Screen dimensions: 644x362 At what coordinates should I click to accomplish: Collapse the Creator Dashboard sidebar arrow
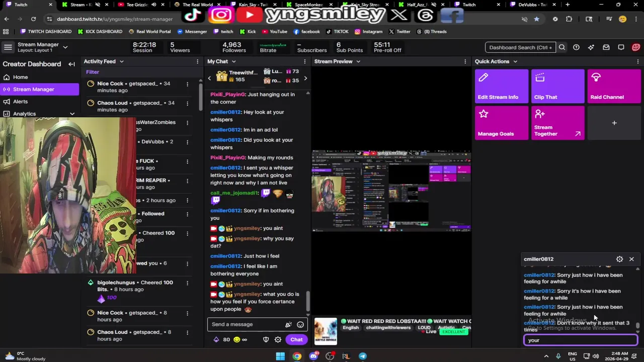71,64
